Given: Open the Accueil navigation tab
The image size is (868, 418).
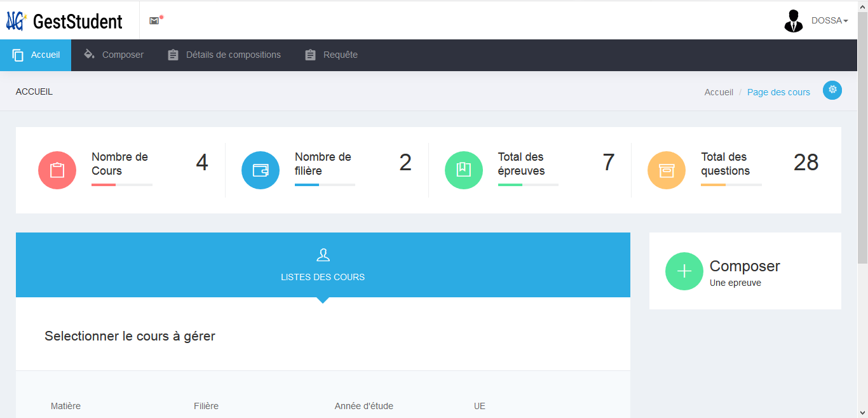Looking at the screenshot, I should 36,55.
